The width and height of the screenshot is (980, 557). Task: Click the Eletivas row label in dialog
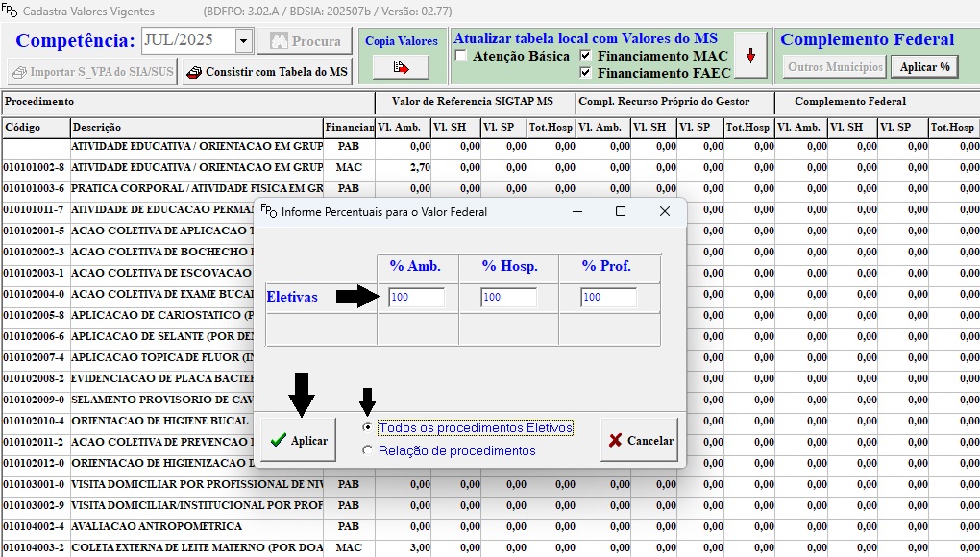click(292, 297)
